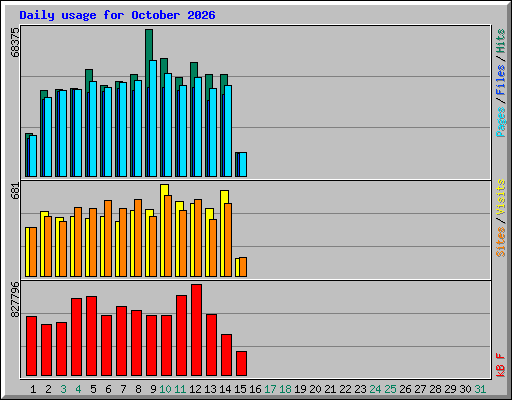Click day 20 on the x-axis
Screen dimensions: 512x400
click(x=315, y=389)
